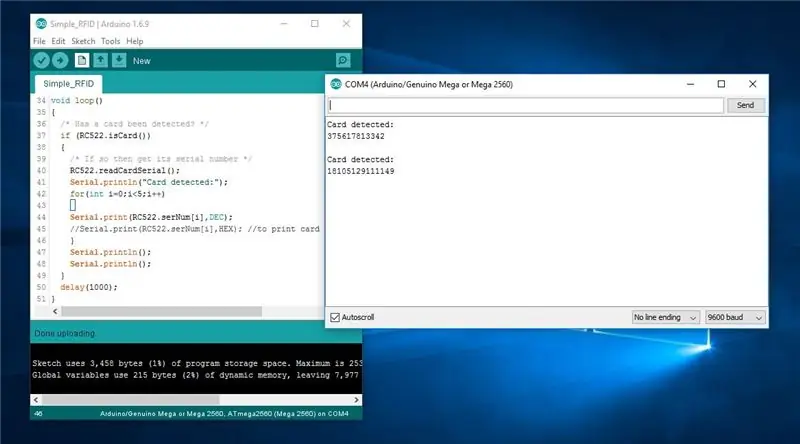
Task: Maximize the COM4 serial monitor window
Action: coord(721,84)
